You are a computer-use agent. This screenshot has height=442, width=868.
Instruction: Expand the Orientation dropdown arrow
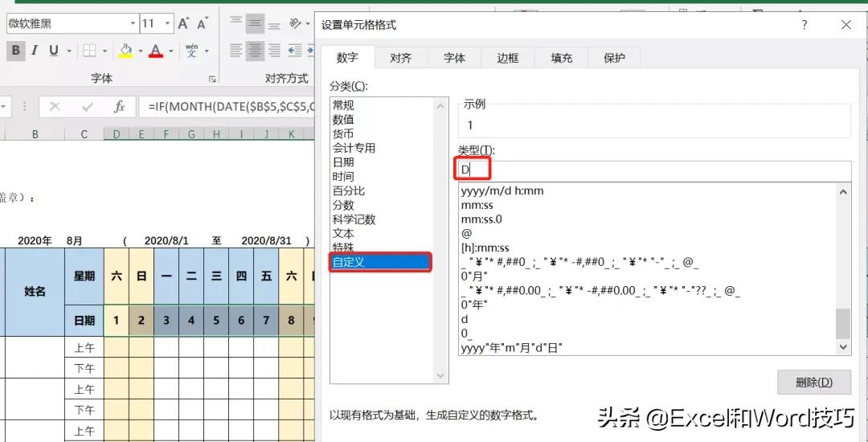click(x=307, y=23)
